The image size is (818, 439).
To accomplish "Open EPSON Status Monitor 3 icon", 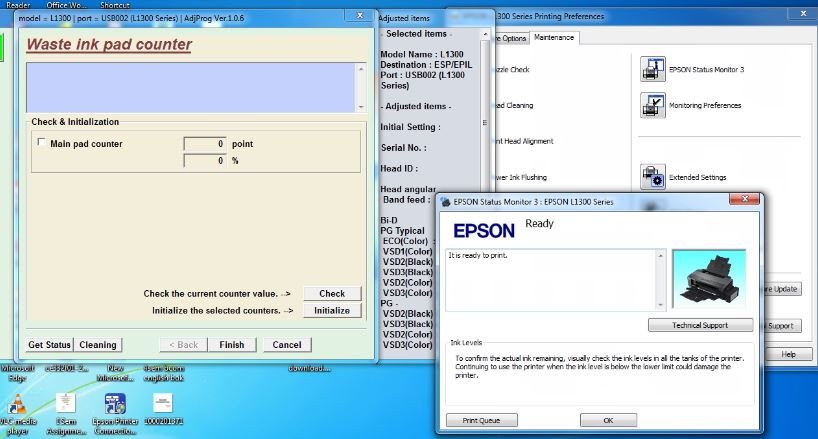I will pos(653,69).
